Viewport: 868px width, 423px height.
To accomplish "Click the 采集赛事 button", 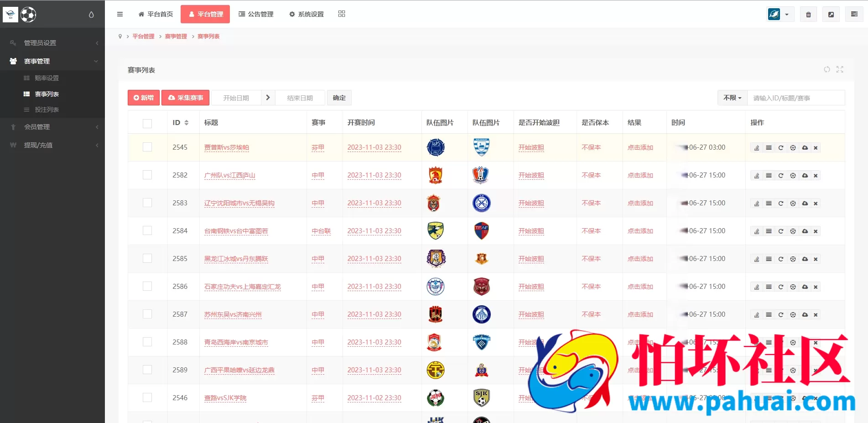I will 186,98.
